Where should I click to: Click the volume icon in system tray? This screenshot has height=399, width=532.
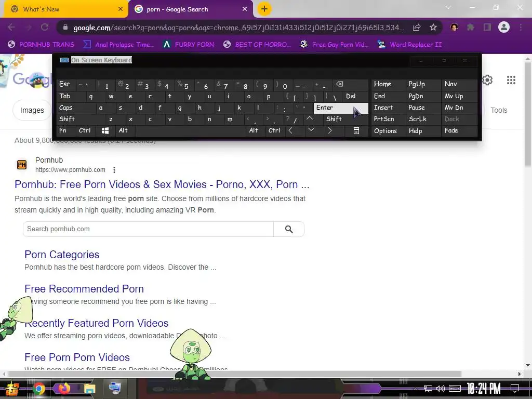[x=441, y=389]
